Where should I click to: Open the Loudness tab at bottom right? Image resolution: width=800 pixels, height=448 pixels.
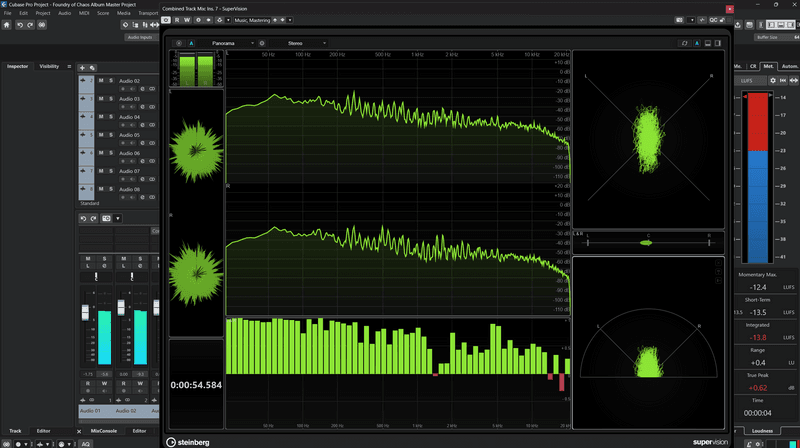tap(762, 431)
